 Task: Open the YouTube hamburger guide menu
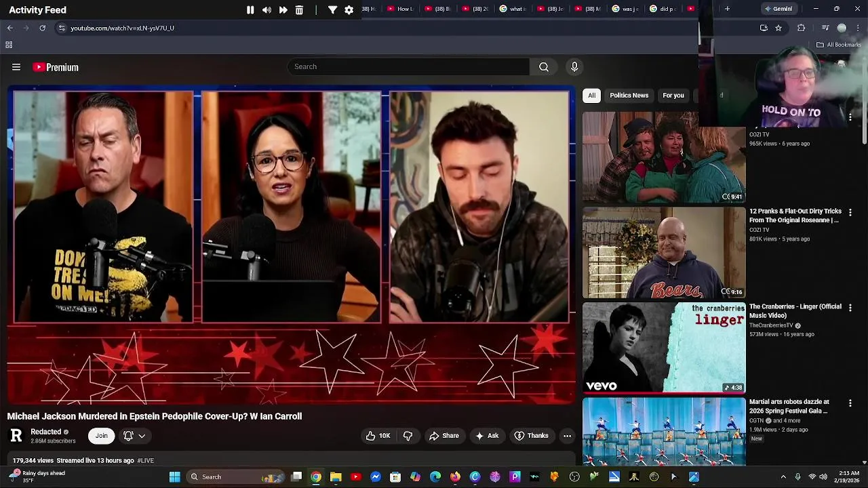tap(16, 67)
